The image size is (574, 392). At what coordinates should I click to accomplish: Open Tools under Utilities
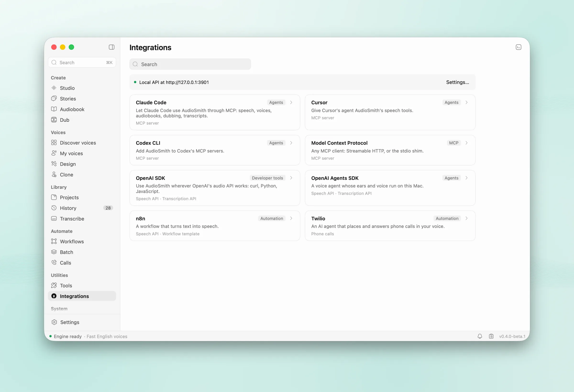[x=82, y=285]
